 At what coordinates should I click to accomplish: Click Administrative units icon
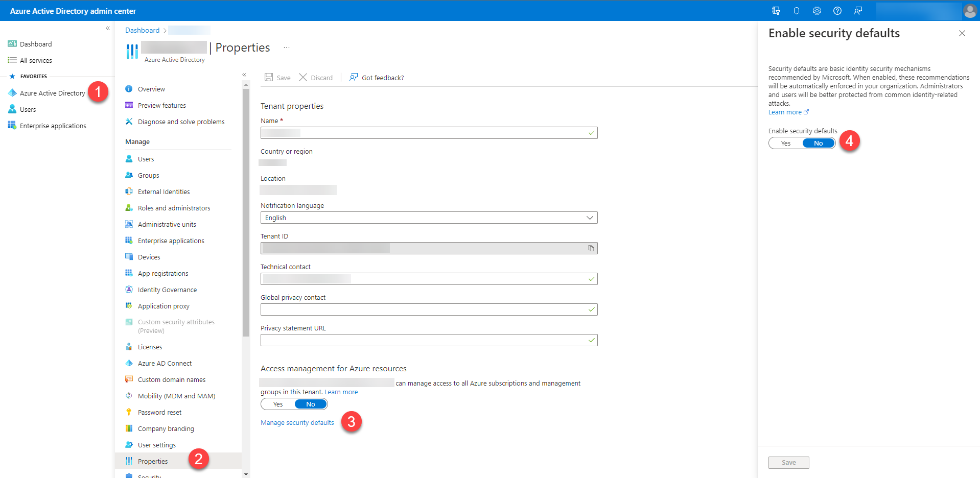click(x=129, y=224)
